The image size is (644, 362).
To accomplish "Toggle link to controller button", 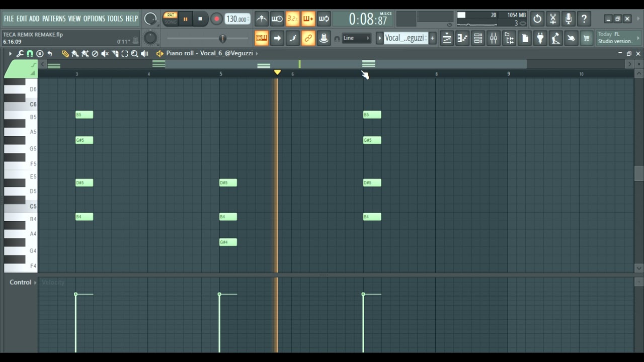I will [x=308, y=38].
